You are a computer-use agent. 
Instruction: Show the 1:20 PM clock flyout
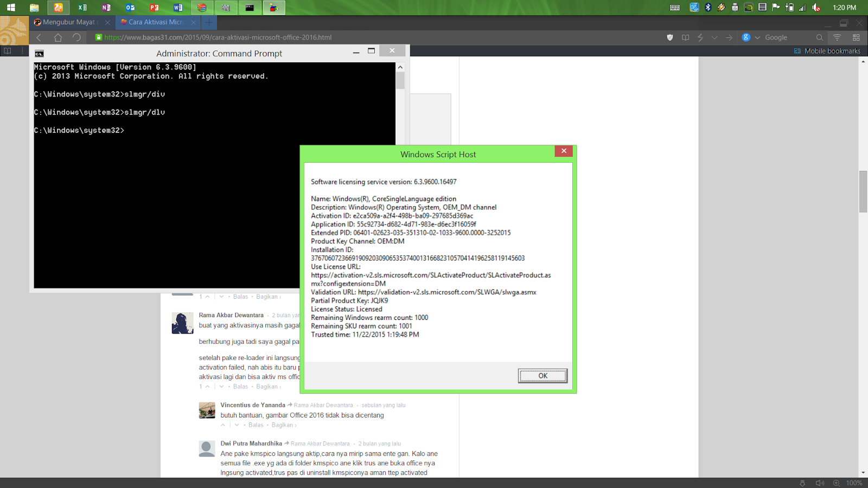pyautogui.click(x=844, y=8)
